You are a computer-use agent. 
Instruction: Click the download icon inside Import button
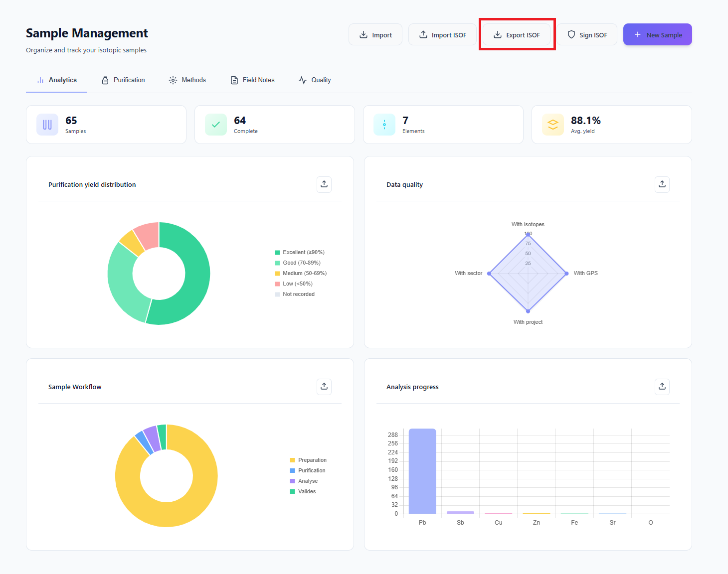[364, 34]
